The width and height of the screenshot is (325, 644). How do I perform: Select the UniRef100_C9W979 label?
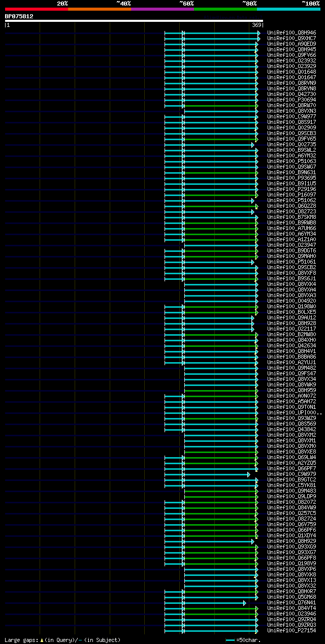(292, 474)
